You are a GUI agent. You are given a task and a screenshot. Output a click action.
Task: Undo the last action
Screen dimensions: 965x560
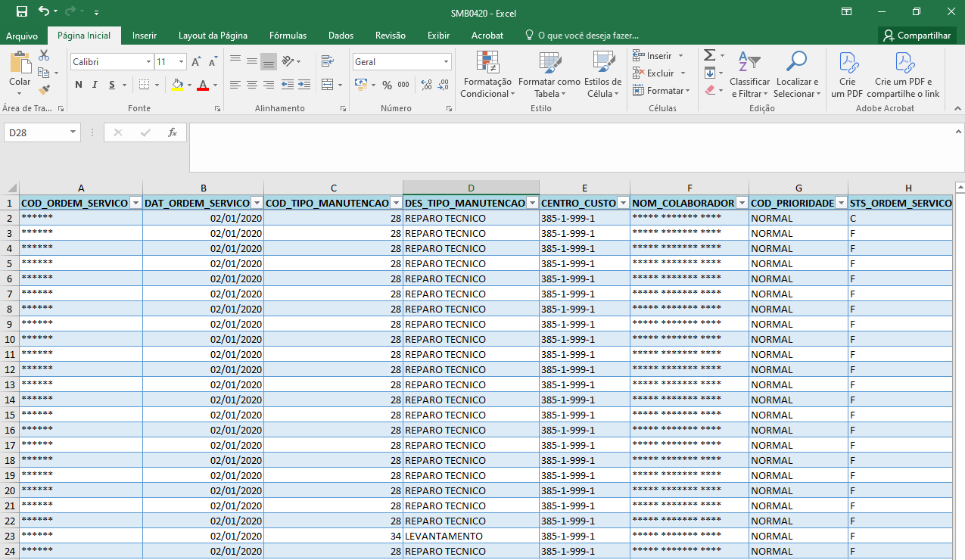point(44,12)
